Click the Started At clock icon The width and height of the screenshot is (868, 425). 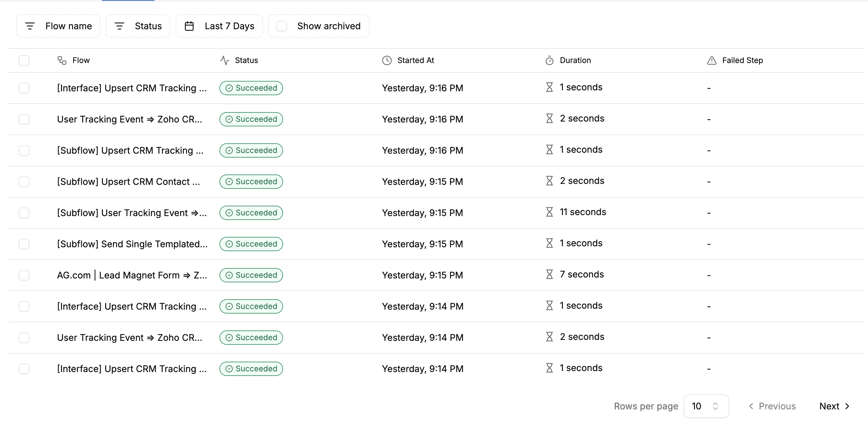(387, 60)
